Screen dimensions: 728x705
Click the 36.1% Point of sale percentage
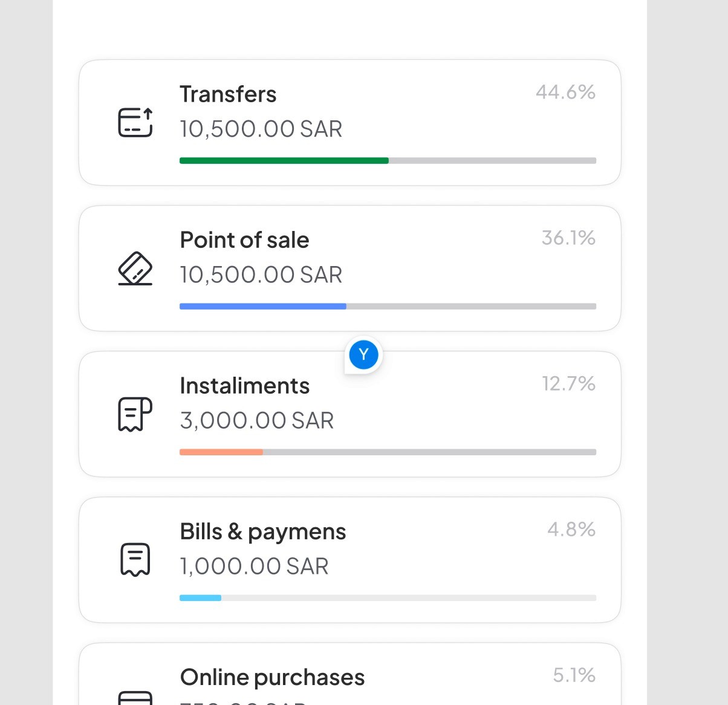(x=568, y=238)
